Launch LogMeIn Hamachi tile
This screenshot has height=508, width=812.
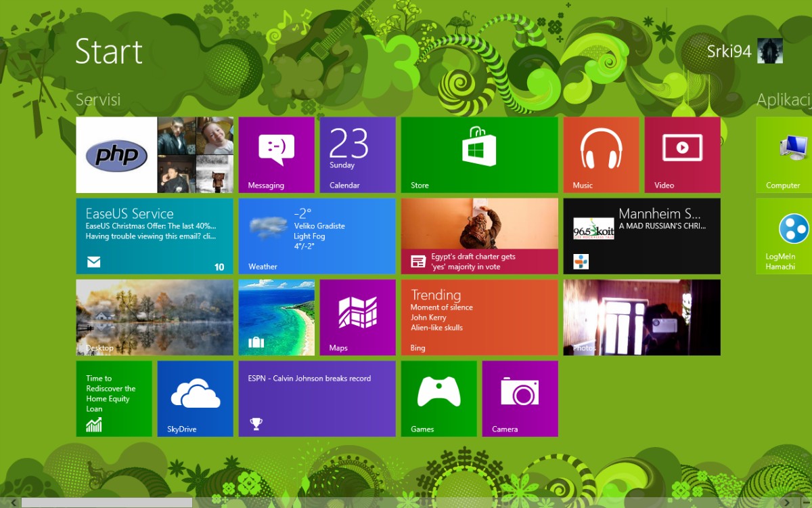784,236
